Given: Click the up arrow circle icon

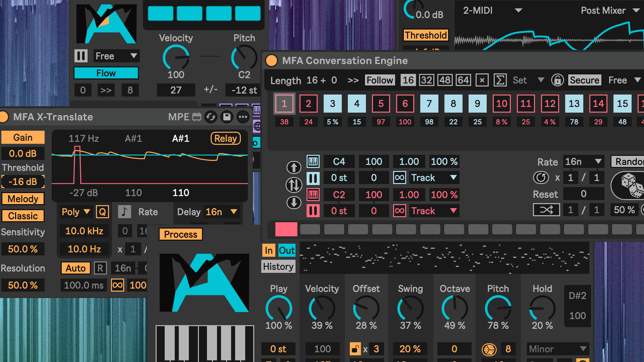Looking at the screenshot, I should pos(294,167).
